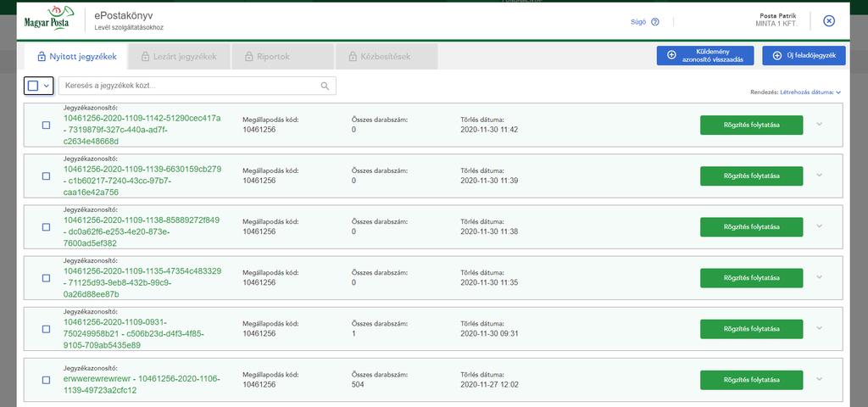Screen dimensions: 868x407
Task: Check the row ending caa16e42a756
Action: [x=46, y=176]
